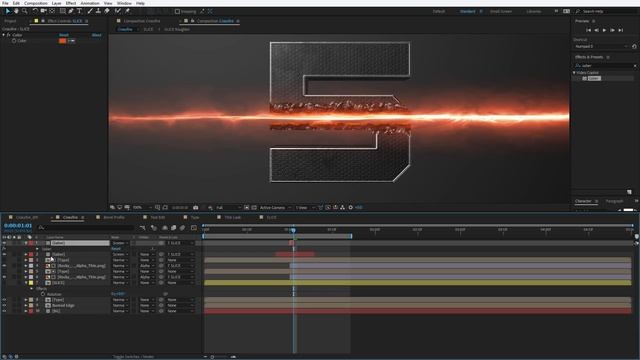Open the timeline Graph Editor
This screenshot has width=640, height=360.
coord(194,228)
